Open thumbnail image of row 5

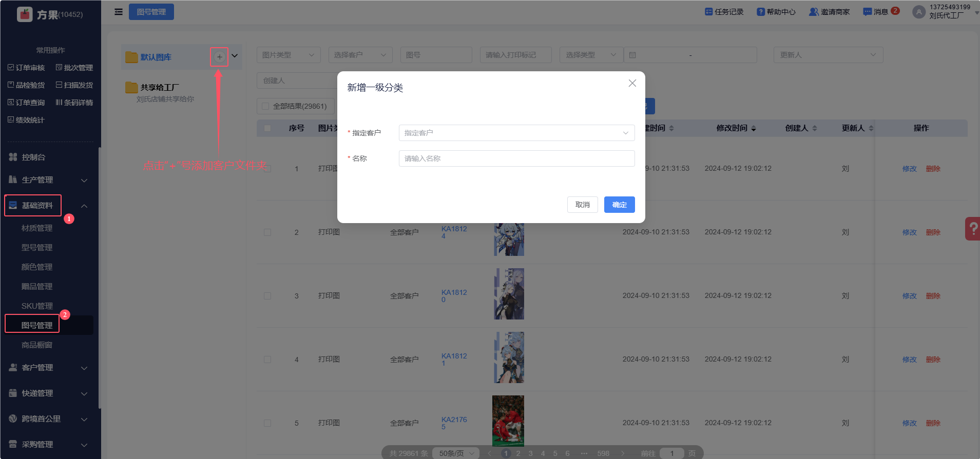point(508,421)
